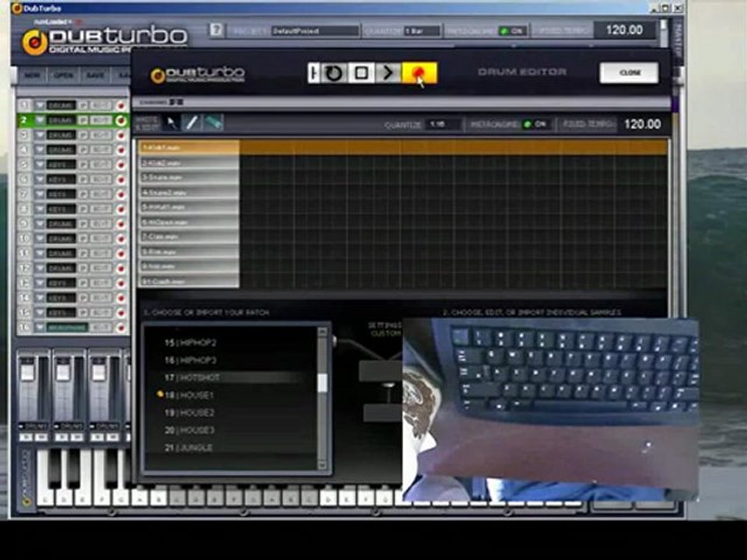The image size is (747, 560).
Task: Click the OPEN button in main window
Action: pyautogui.click(x=63, y=75)
